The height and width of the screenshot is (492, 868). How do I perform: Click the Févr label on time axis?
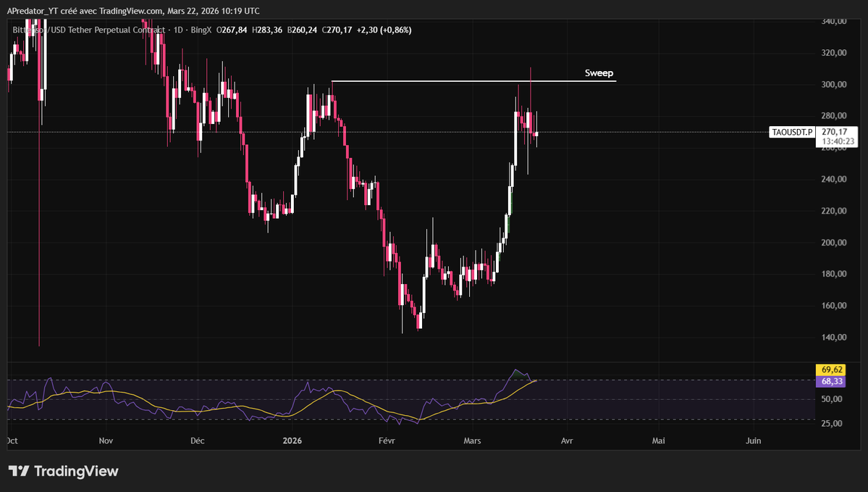pyautogui.click(x=387, y=441)
